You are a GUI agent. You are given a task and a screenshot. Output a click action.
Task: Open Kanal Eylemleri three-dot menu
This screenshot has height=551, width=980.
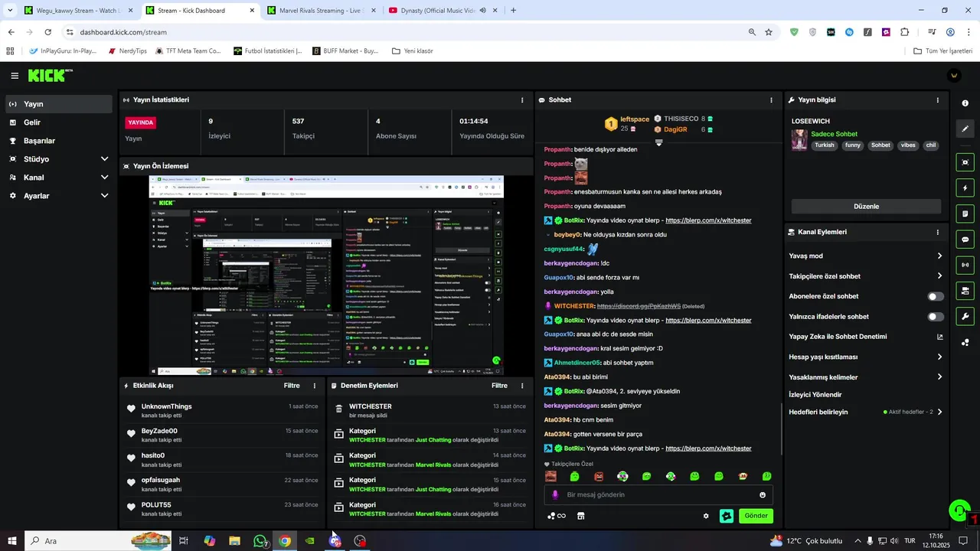click(x=937, y=232)
